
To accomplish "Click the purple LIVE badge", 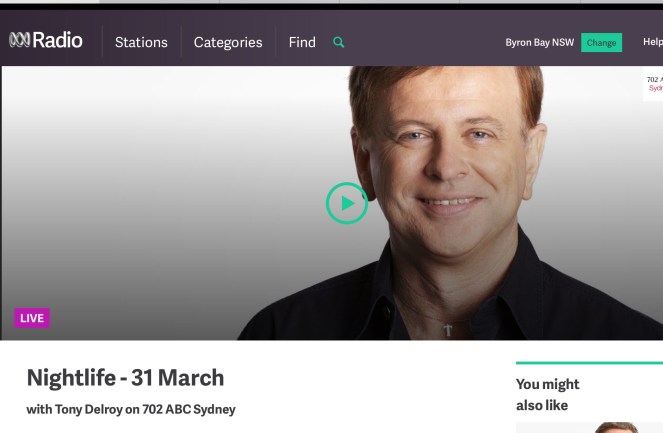I will [32, 318].
